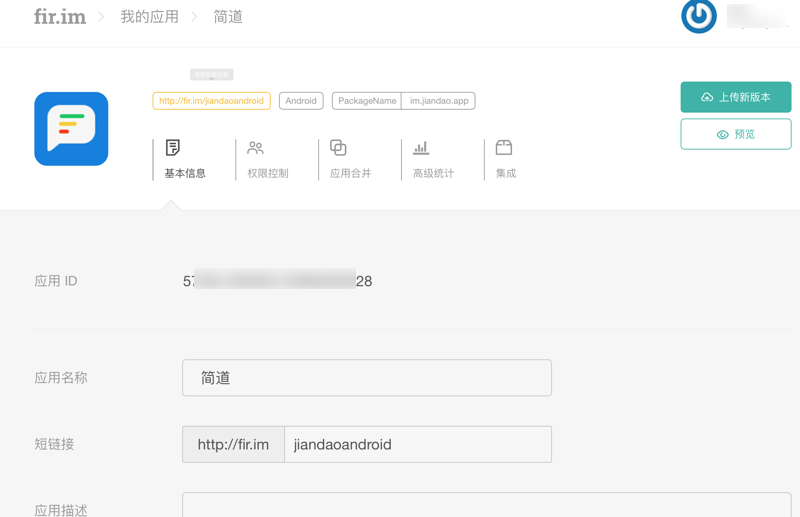Click the eye icon in preview button
800x517 pixels.
pos(722,135)
